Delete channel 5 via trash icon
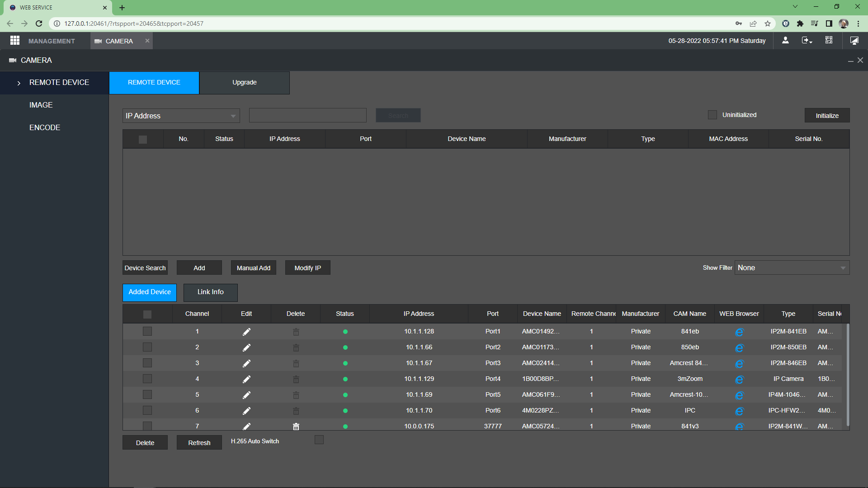Screen dimensions: 868x488 point(296,395)
